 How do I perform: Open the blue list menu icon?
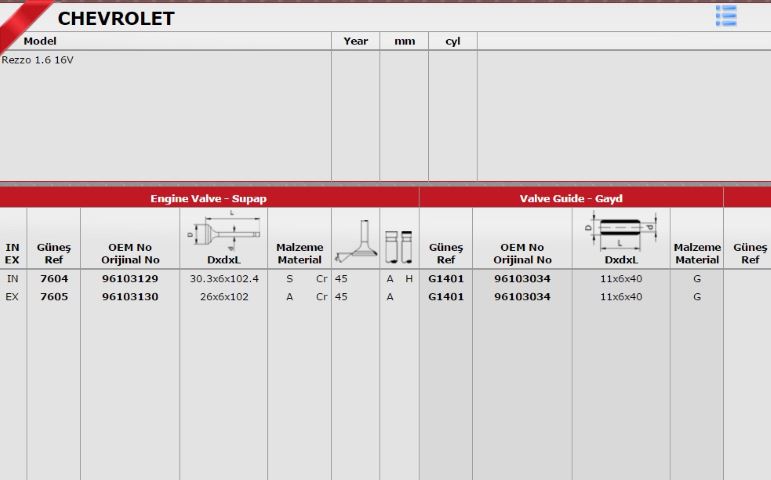(x=726, y=16)
